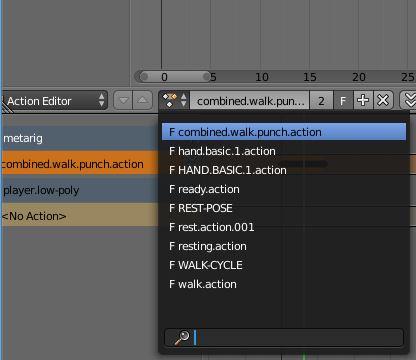
Task: Toggle fake user F button
Action: 343,100
